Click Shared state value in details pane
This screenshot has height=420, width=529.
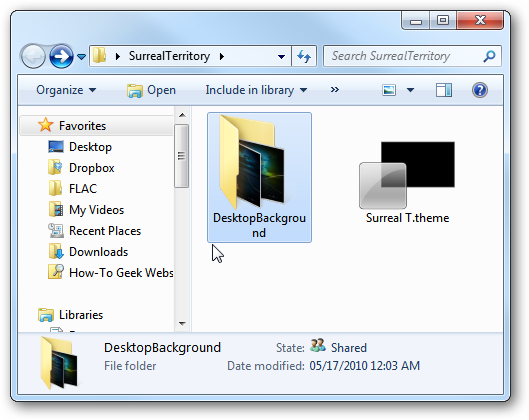pos(349,348)
